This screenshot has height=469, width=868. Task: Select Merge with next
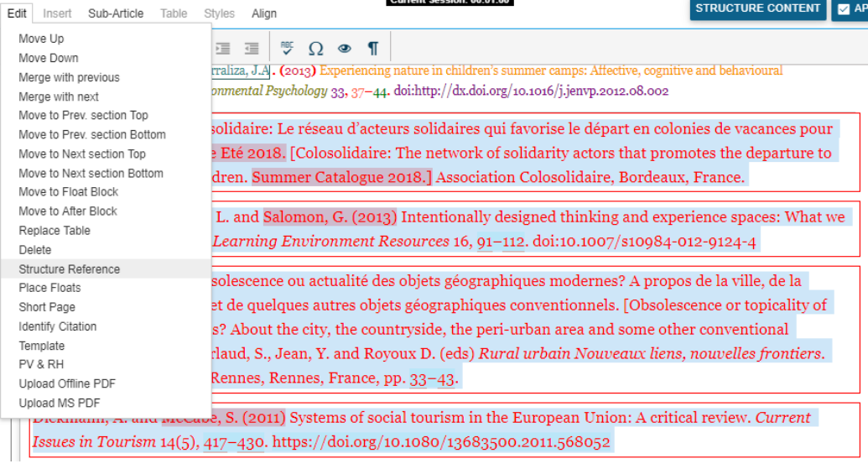106,96
